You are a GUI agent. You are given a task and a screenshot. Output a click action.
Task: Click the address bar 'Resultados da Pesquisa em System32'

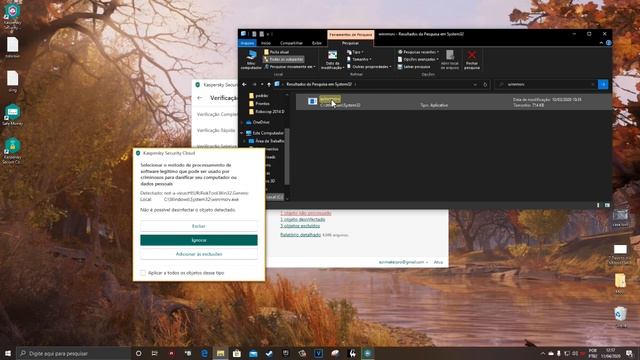tap(319, 84)
